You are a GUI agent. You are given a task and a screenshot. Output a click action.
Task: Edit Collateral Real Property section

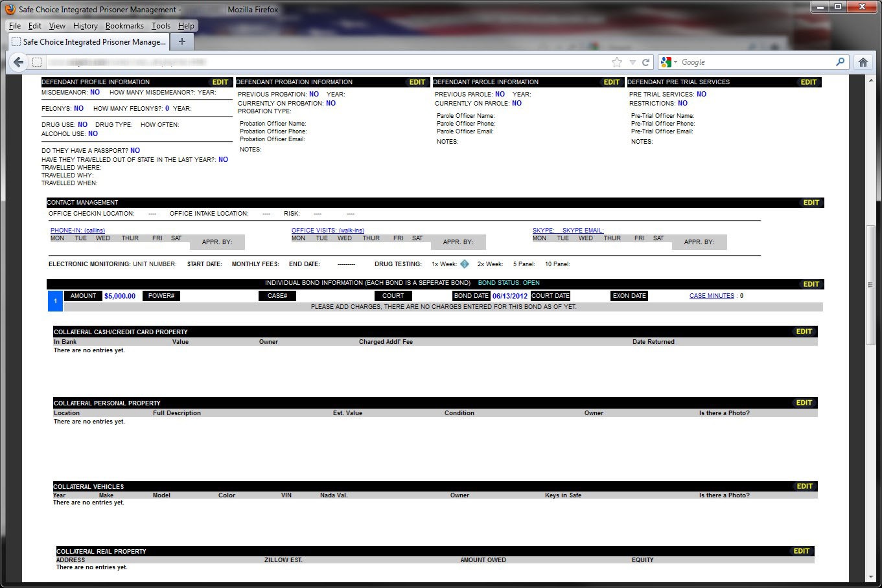tap(802, 551)
